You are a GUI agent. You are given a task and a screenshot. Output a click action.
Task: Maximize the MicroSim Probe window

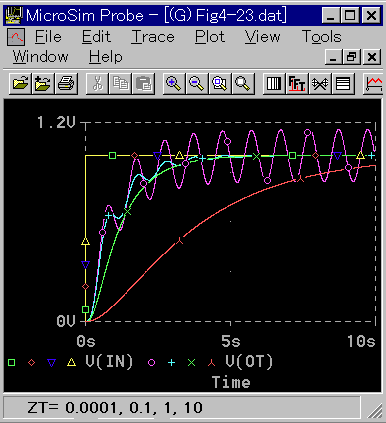click(x=350, y=16)
